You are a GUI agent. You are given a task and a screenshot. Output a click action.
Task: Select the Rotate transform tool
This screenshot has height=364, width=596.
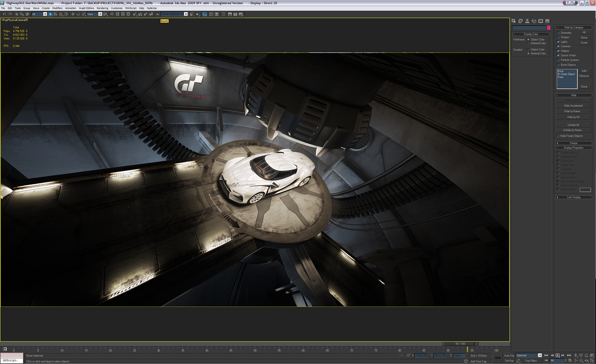pyautogui.click(x=78, y=14)
